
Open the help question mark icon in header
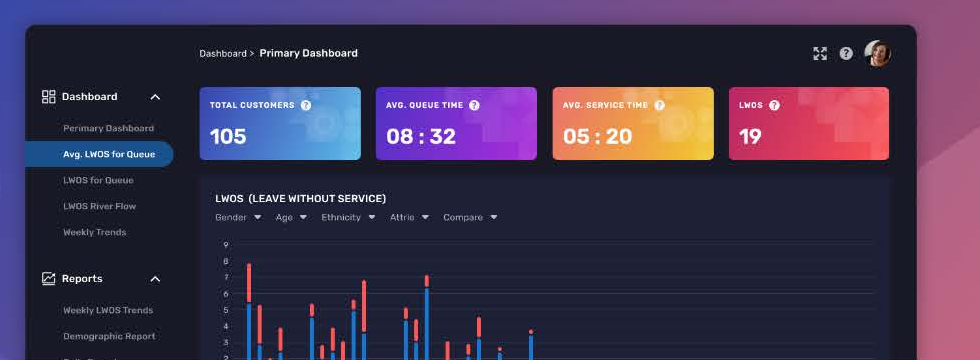pyautogui.click(x=846, y=54)
